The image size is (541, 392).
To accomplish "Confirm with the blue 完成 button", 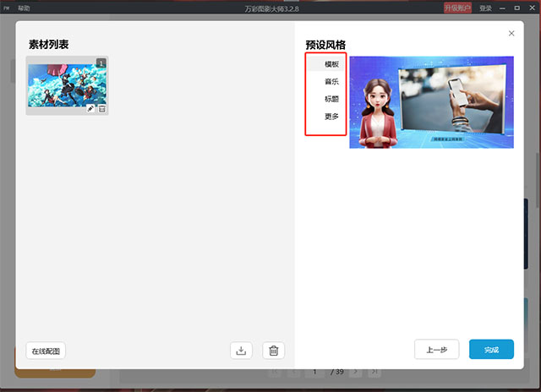I will tap(491, 350).
